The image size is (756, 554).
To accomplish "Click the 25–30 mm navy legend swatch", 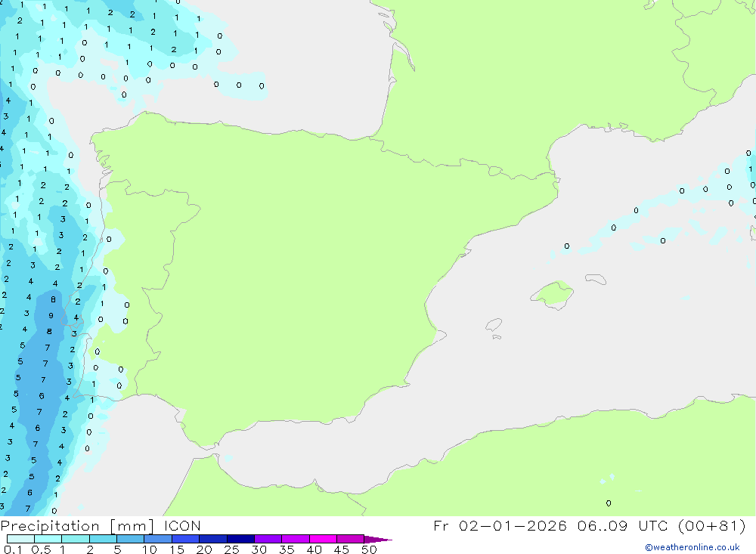I will (240, 539).
